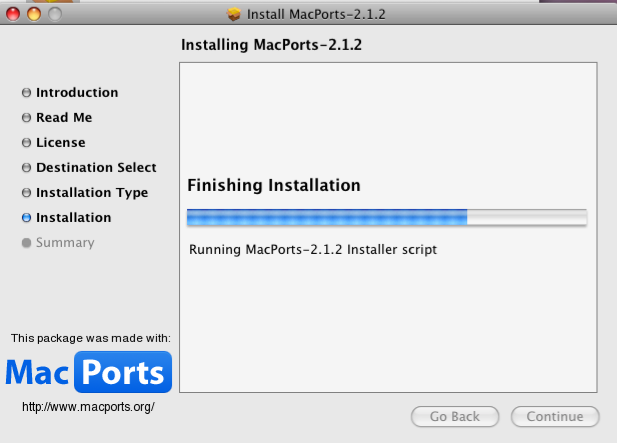Click the installation progress bar
This screenshot has height=443, width=617.
(386, 217)
